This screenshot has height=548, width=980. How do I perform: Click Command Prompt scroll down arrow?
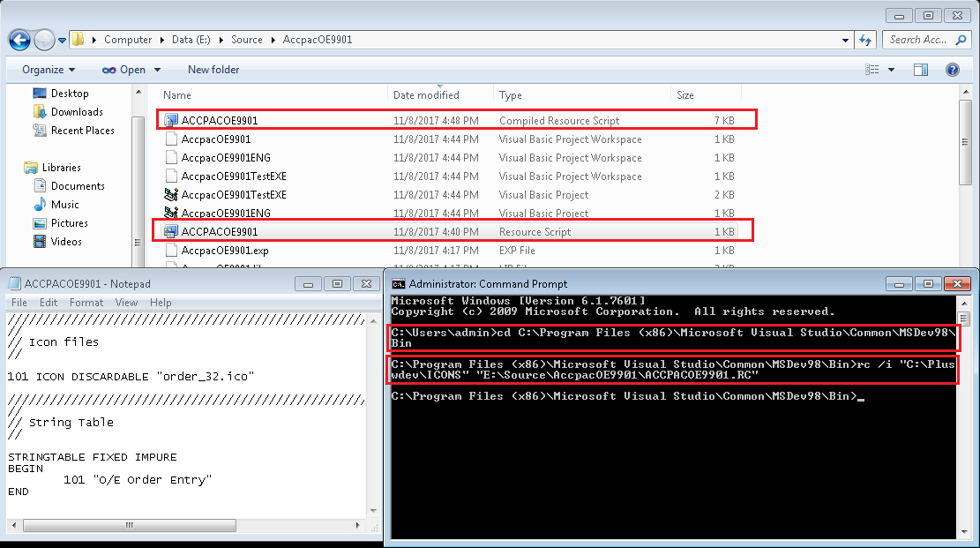click(x=963, y=532)
